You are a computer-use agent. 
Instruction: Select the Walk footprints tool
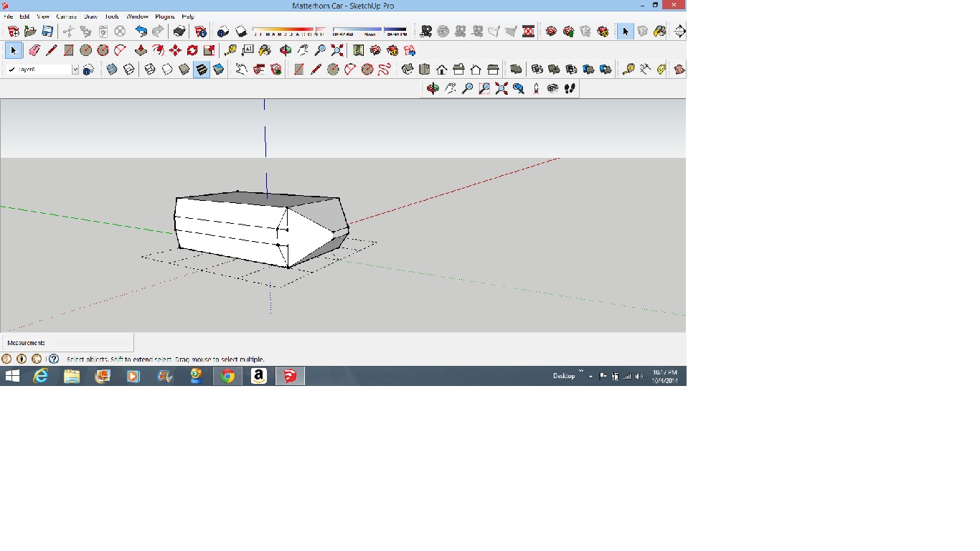(x=570, y=88)
